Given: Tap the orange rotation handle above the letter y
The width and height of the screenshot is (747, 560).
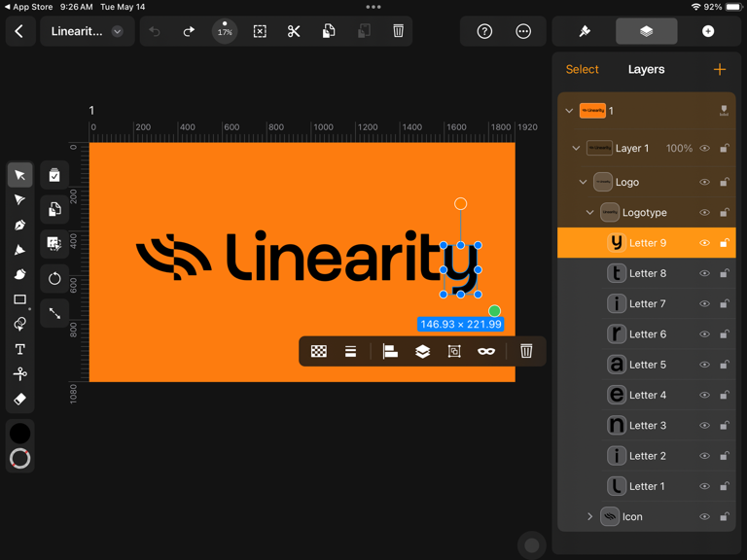Looking at the screenshot, I should tap(460, 204).
